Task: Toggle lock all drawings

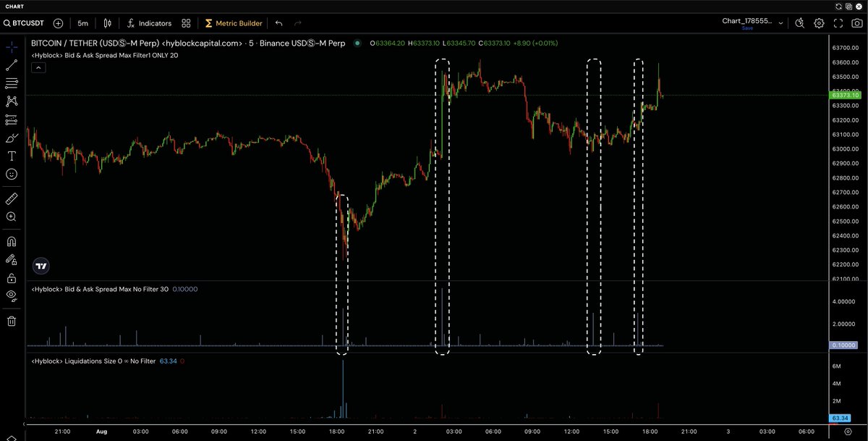Action: point(12,277)
